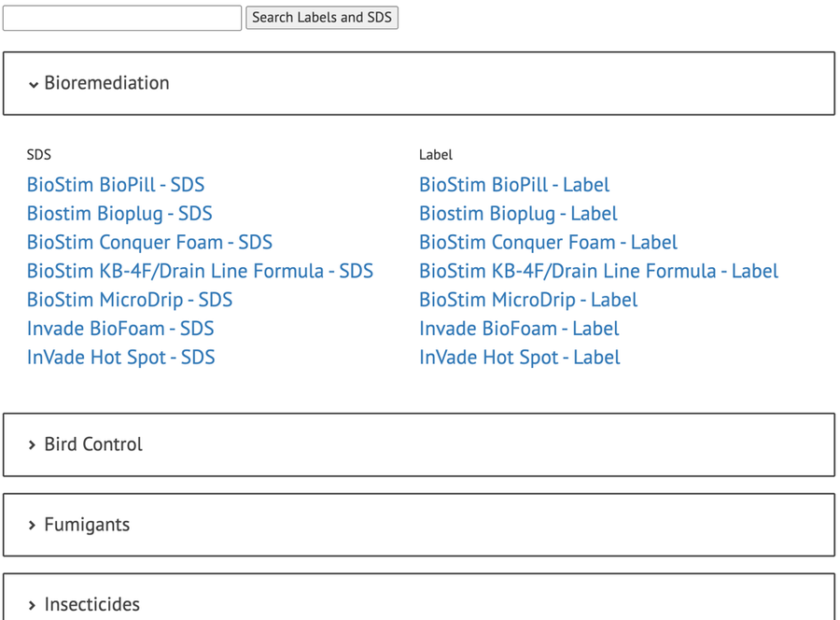View Biostim Bioplug Label
The width and height of the screenshot is (840, 620).
pos(518,214)
